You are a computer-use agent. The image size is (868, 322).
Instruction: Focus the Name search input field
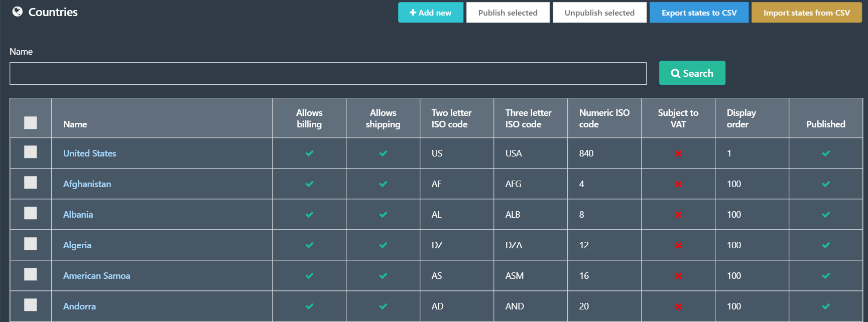(x=328, y=74)
